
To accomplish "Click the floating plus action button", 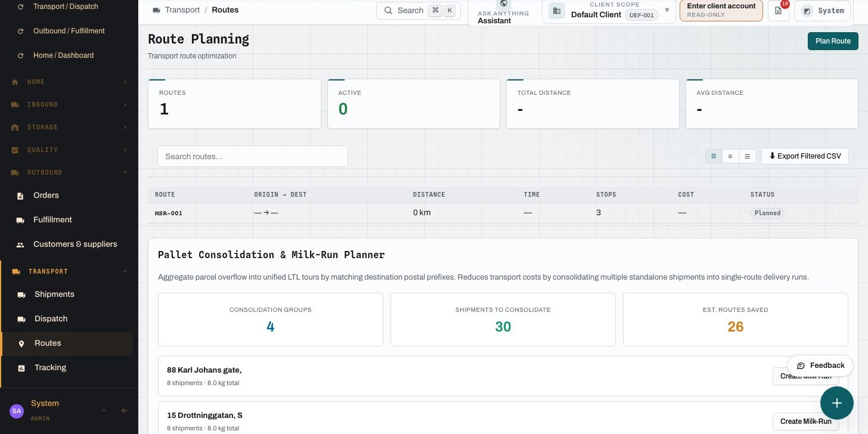I will point(837,403).
